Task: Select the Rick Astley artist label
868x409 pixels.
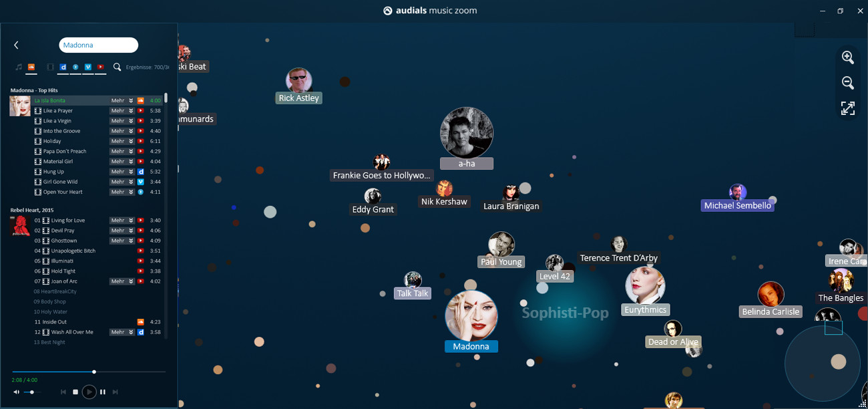Action: pos(299,98)
